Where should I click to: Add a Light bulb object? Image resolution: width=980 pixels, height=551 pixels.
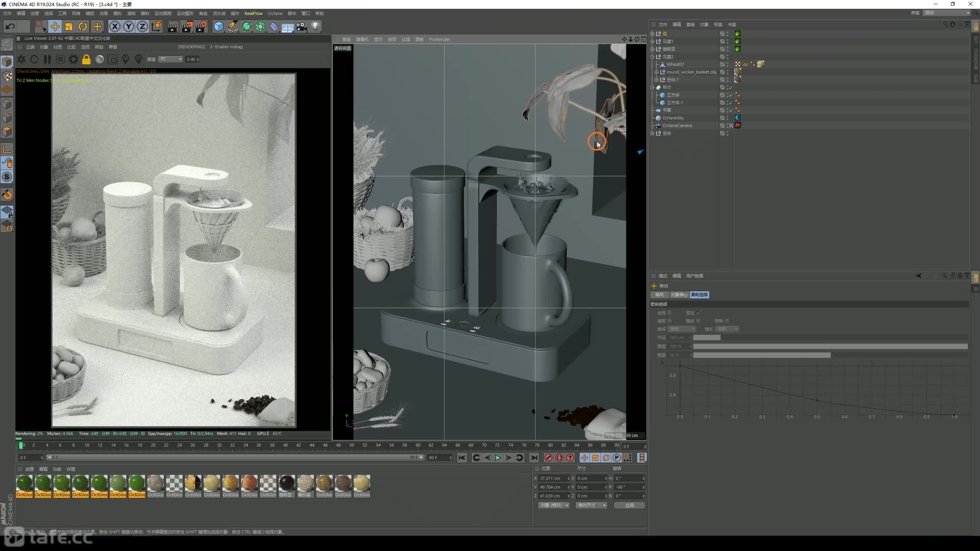[x=315, y=26]
